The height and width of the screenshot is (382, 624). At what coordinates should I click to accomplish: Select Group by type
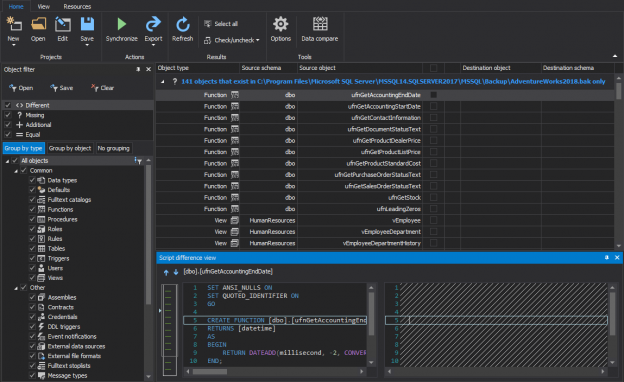coord(23,148)
